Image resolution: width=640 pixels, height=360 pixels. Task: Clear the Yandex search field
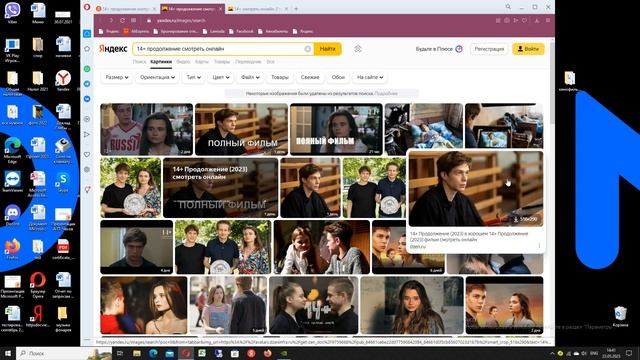(x=307, y=49)
